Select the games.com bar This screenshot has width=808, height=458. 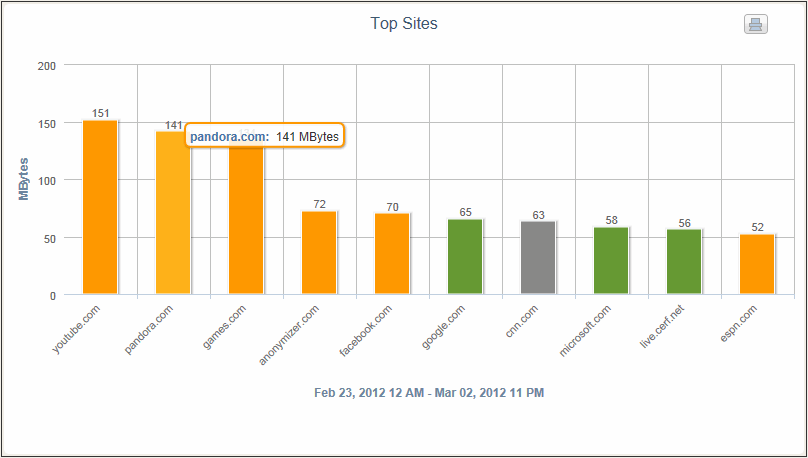click(x=246, y=218)
